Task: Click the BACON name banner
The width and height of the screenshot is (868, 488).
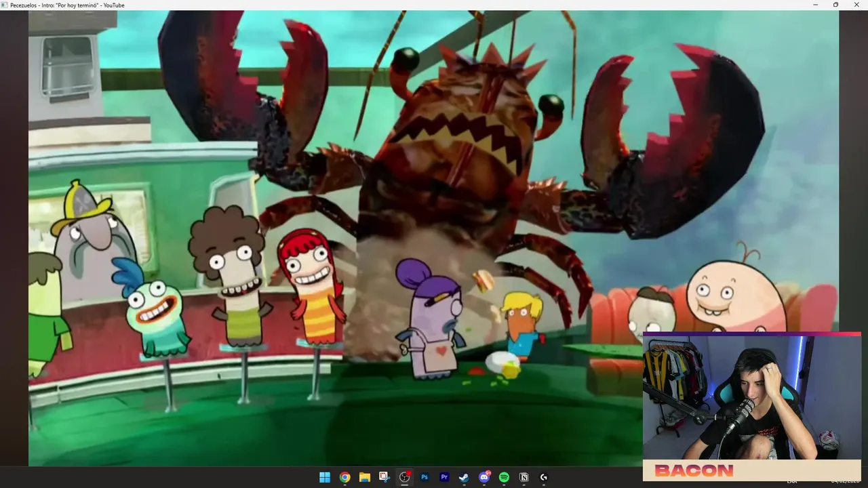Action: click(x=752, y=470)
